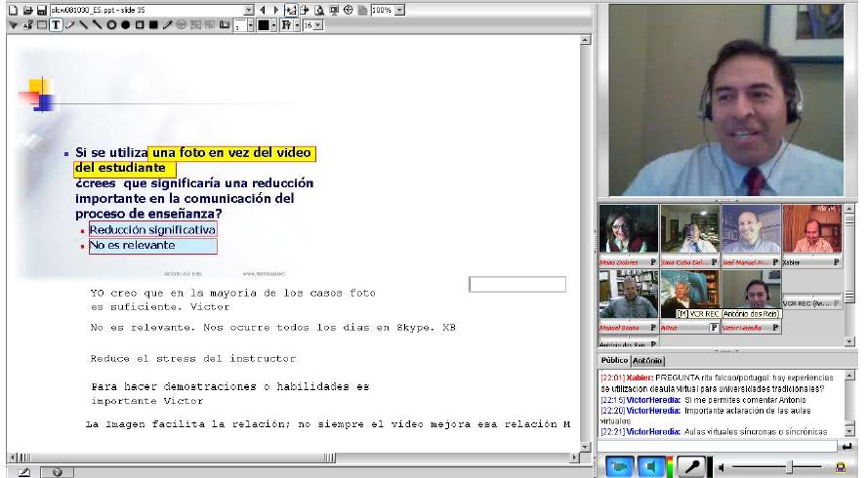Click the volume slider handle

coord(789,467)
